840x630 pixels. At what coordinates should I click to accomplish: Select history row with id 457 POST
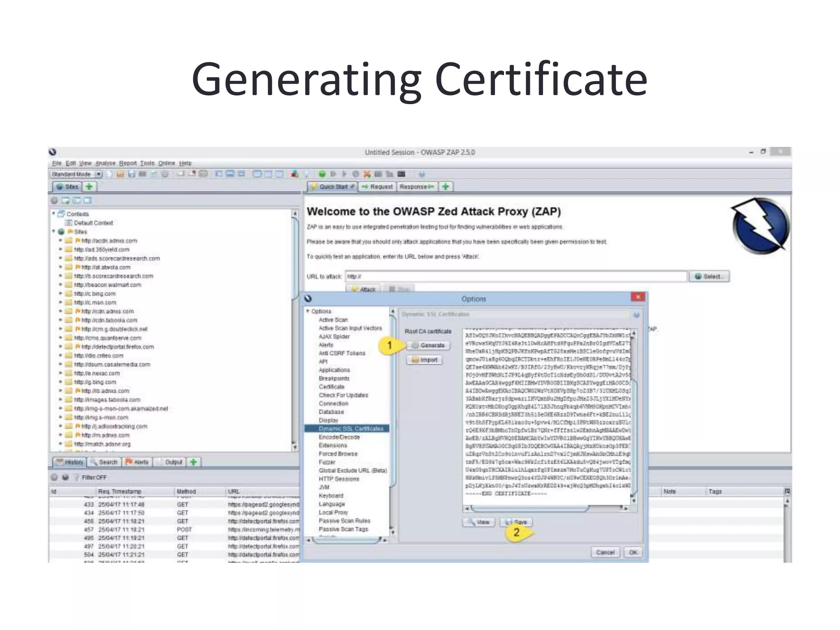tap(174, 530)
